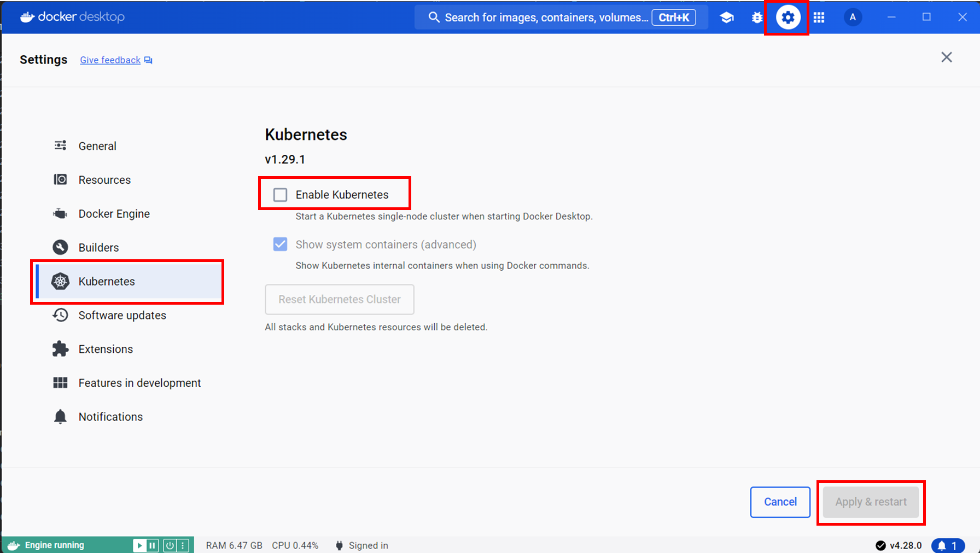Click the Docker Desktop whale logo
Viewport: 980px width, 553px height.
(27, 17)
